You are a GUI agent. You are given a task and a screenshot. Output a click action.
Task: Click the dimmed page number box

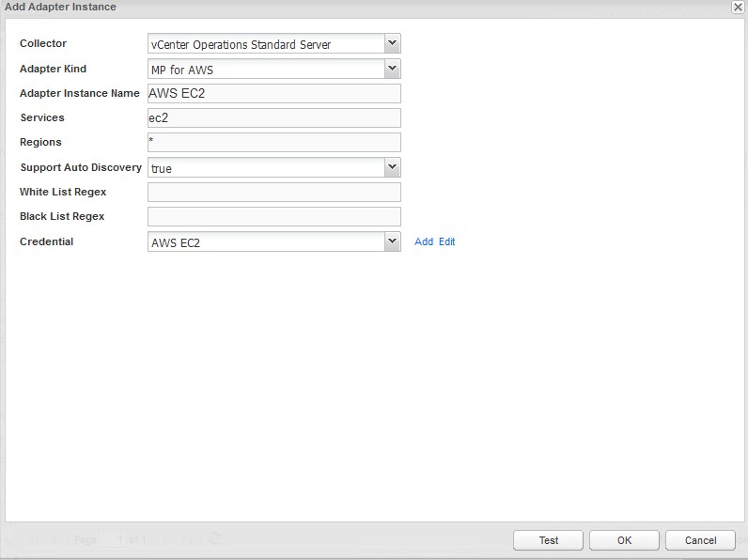tap(115, 539)
